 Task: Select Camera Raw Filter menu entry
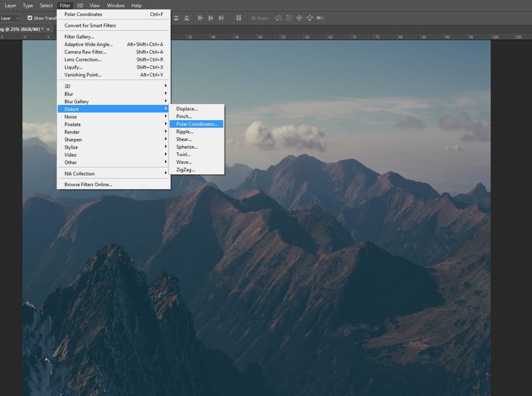(85, 52)
